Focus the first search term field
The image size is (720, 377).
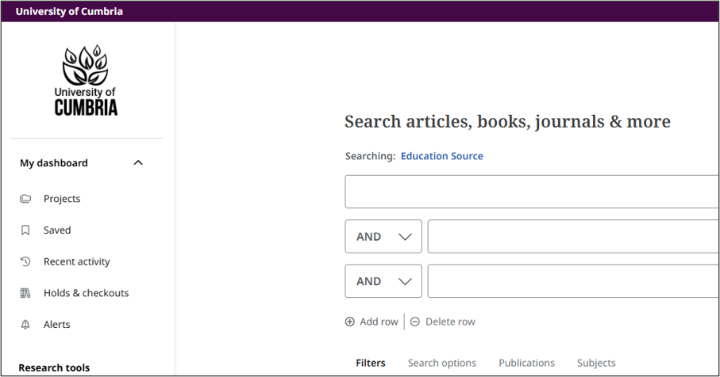click(x=532, y=191)
